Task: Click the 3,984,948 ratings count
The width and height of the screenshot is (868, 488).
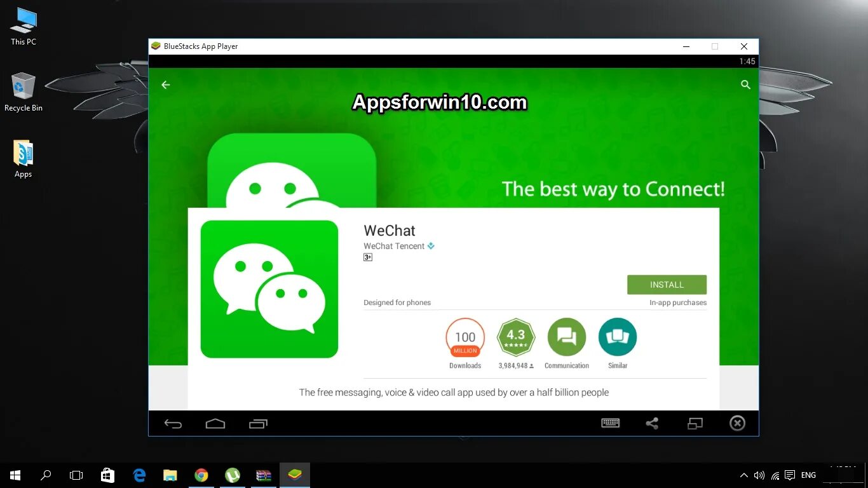Action: click(x=516, y=366)
